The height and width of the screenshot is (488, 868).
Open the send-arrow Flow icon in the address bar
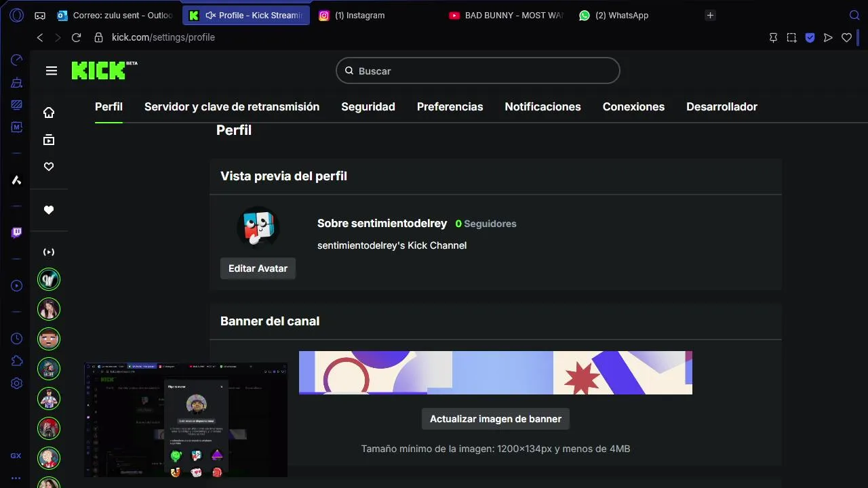coord(828,38)
